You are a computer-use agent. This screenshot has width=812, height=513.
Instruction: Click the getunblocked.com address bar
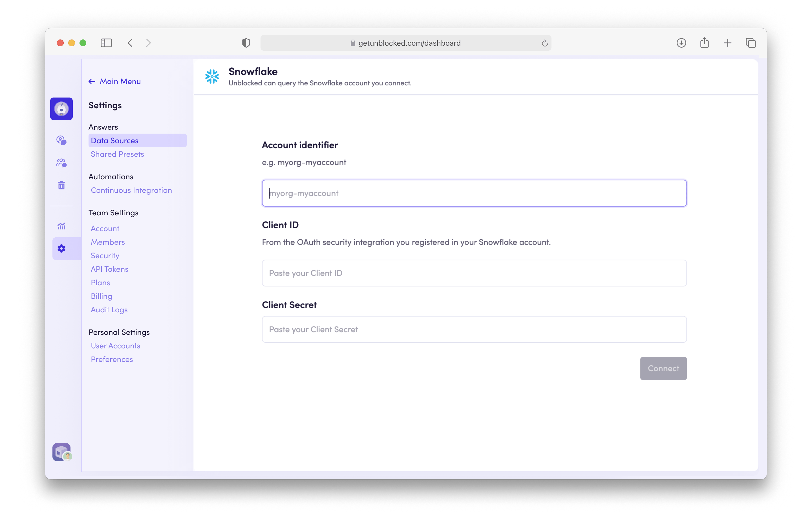406,43
